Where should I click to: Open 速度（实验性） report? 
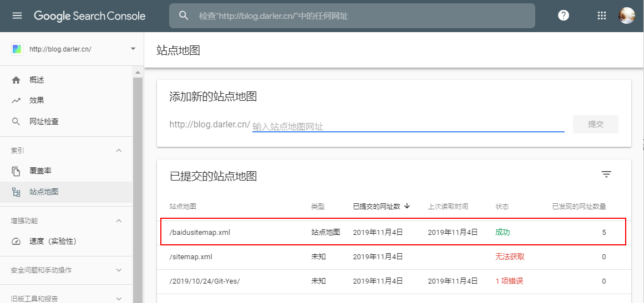point(66,242)
